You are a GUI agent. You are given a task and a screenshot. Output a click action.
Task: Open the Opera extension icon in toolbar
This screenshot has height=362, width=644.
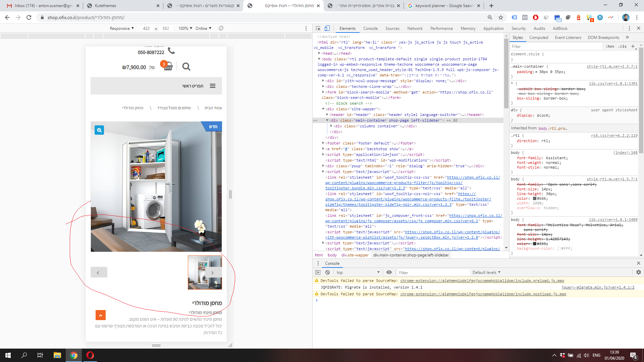point(536,17)
